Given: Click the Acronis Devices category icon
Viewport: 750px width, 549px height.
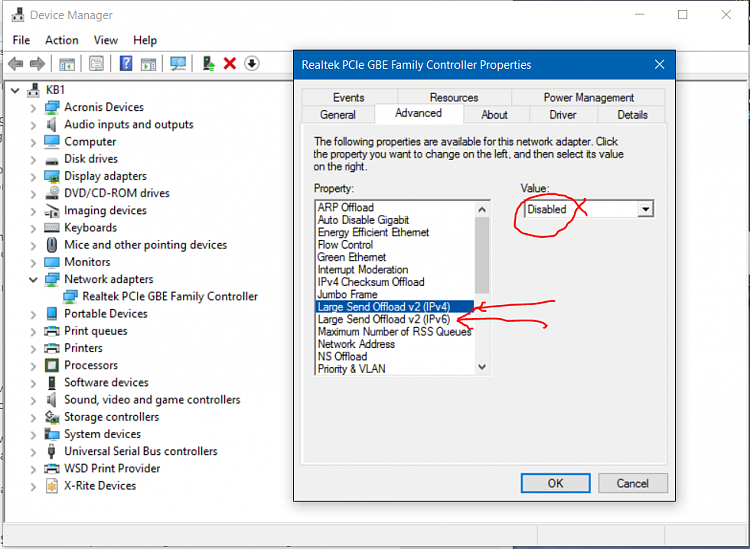Looking at the screenshot, I should click(x=52, y=107).
